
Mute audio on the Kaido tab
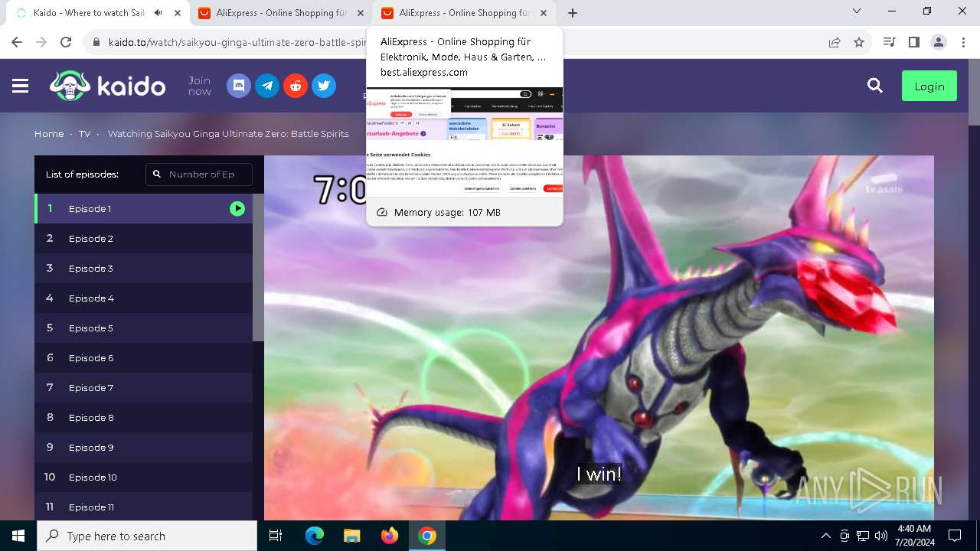click(158, 13)
